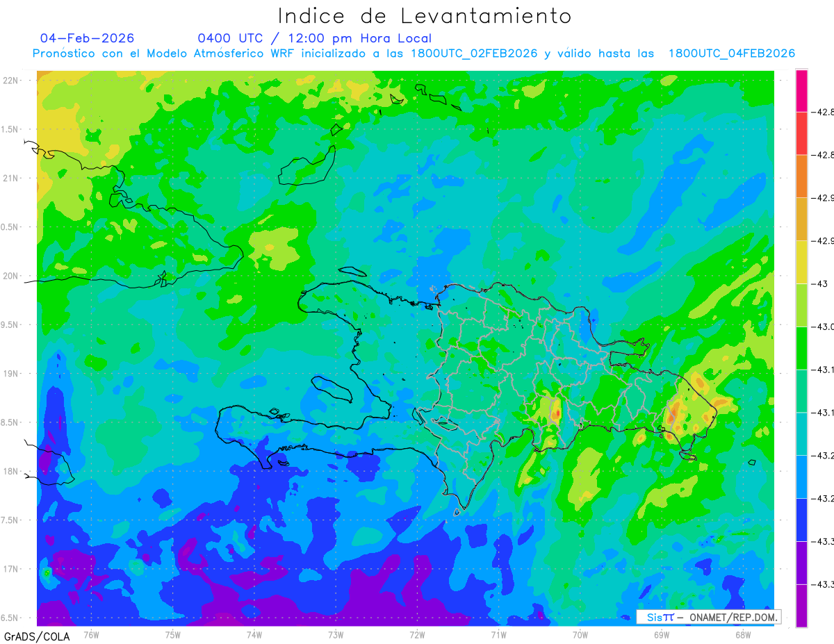The image size is (834, 644).
Task: Click the 71W longitude label
Action: pos(498,634)
